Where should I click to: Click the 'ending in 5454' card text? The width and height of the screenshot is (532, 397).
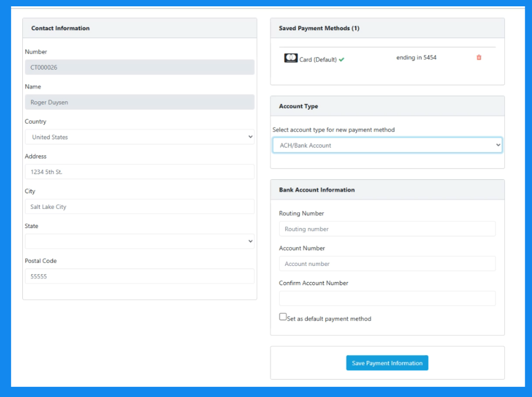click(416, 57)
